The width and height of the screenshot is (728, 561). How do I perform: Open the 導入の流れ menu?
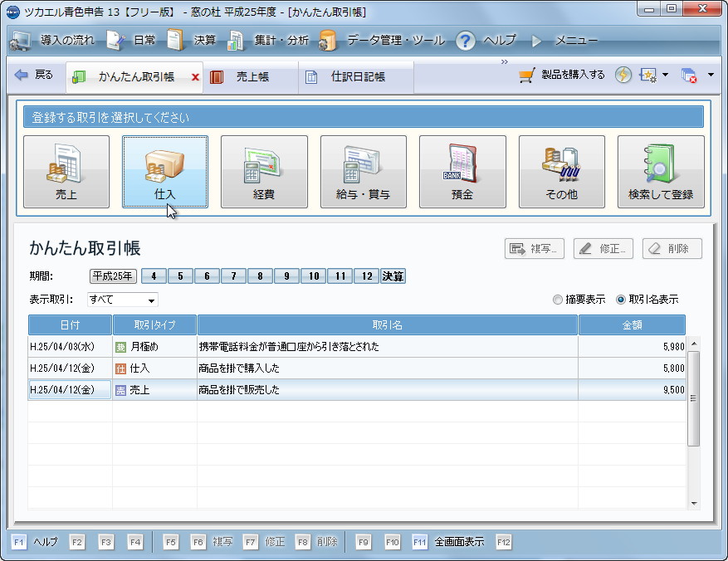[x=52, y=41]
